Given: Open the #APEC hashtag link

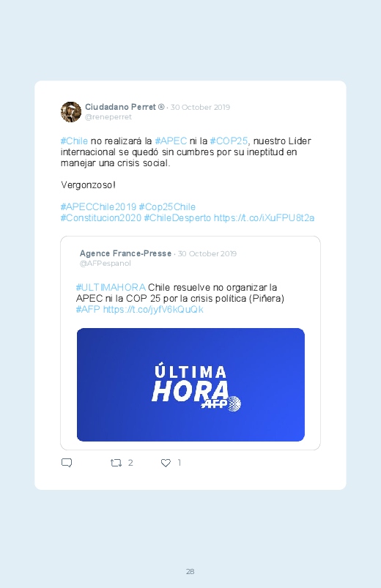Looking at the screenshot, I should click(x=171, y=141).
